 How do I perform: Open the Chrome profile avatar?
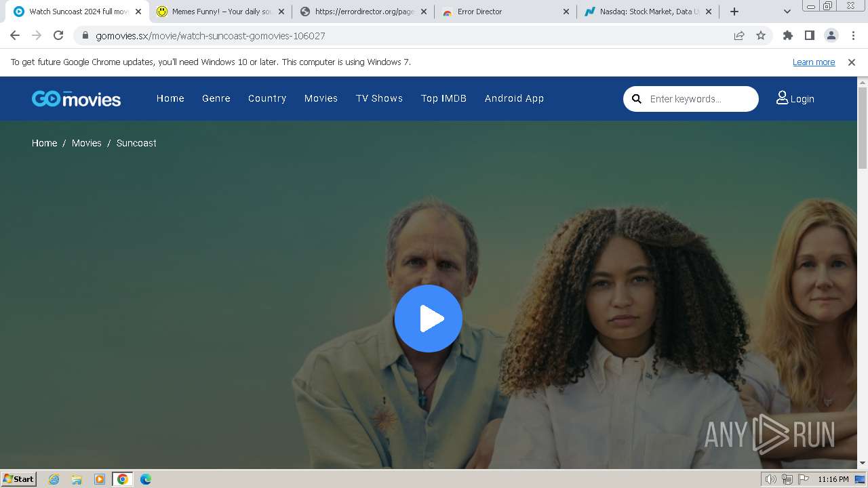tap(831, 35)
